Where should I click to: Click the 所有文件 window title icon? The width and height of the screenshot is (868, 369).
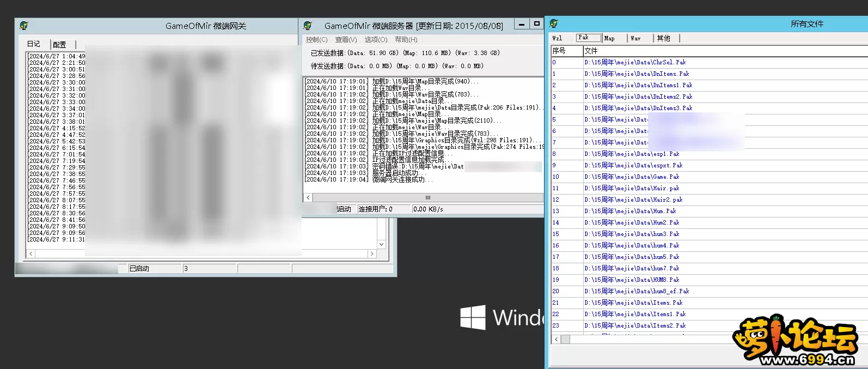pyautogui.click(x=554, y=23)
